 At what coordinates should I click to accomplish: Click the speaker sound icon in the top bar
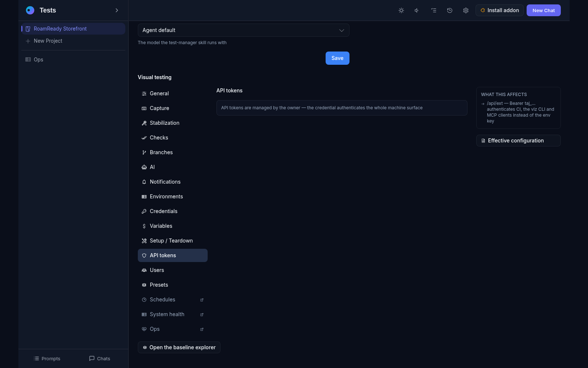pos(417,10)
